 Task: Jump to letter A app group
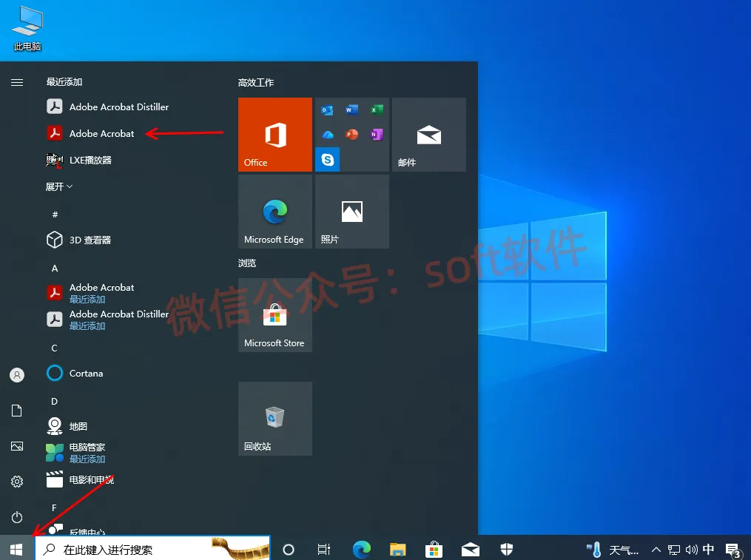point(55,269)
